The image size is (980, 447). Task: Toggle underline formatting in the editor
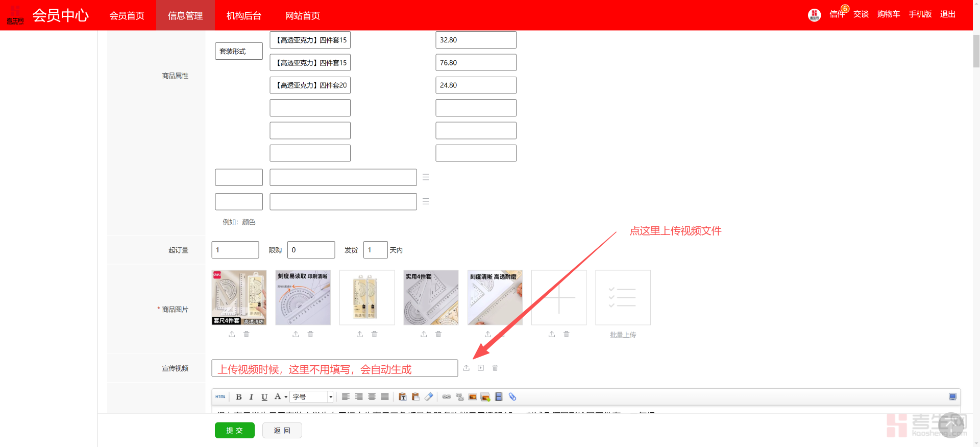coord(264,397)
